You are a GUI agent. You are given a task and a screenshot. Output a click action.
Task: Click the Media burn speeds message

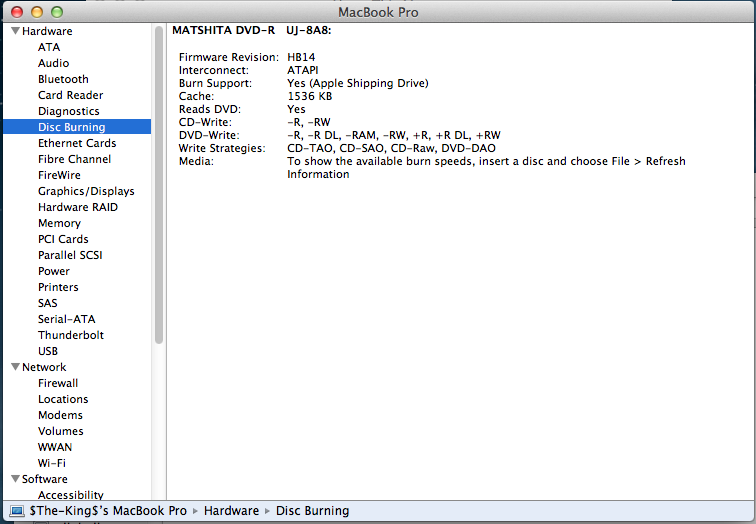486,168
